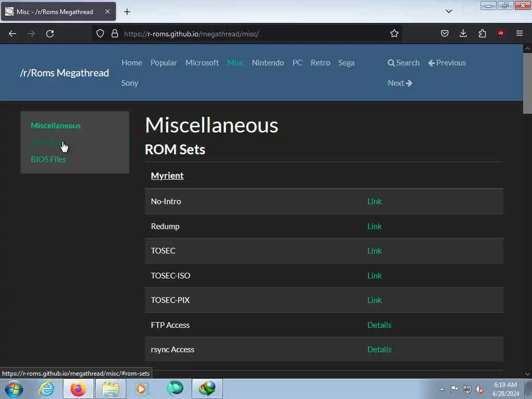This screenshot has width=532, height=399.
Task: Click the forward arrow in Firefox toolbar
Action: 31,34
